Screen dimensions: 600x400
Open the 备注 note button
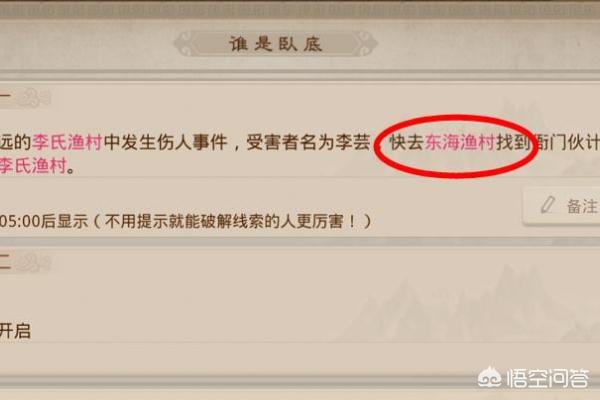pos(562,206)
